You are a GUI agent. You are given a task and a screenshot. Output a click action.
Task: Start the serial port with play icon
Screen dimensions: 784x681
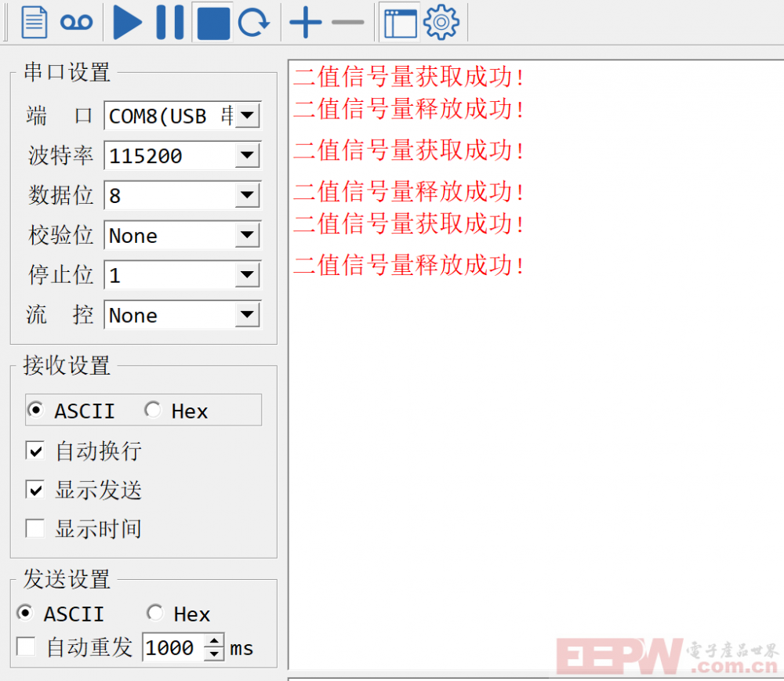(x=128, y=23)
